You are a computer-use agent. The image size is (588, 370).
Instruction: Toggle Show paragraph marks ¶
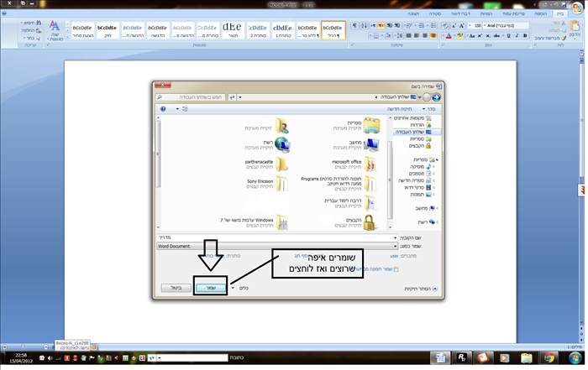tap(354, 25)
